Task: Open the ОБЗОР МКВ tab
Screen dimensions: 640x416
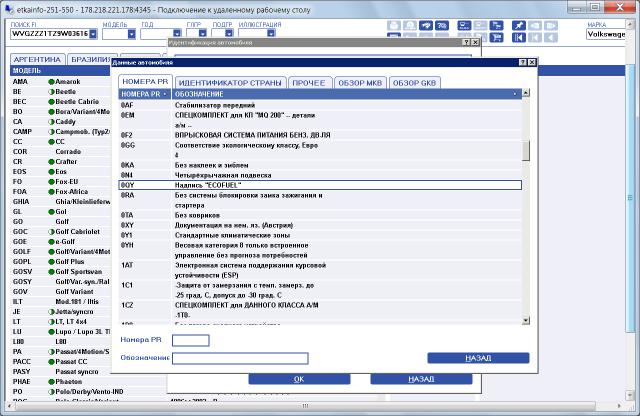Action: 360,83
